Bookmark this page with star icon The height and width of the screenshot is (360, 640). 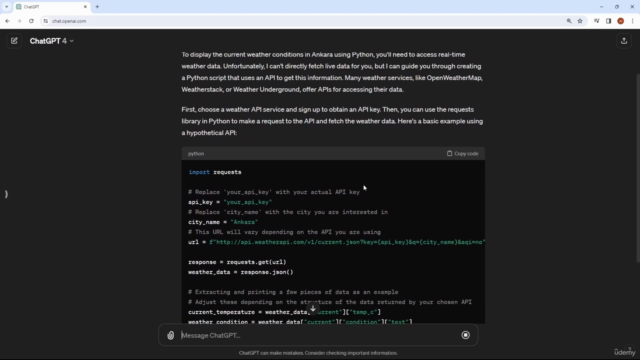coord(580,21)
